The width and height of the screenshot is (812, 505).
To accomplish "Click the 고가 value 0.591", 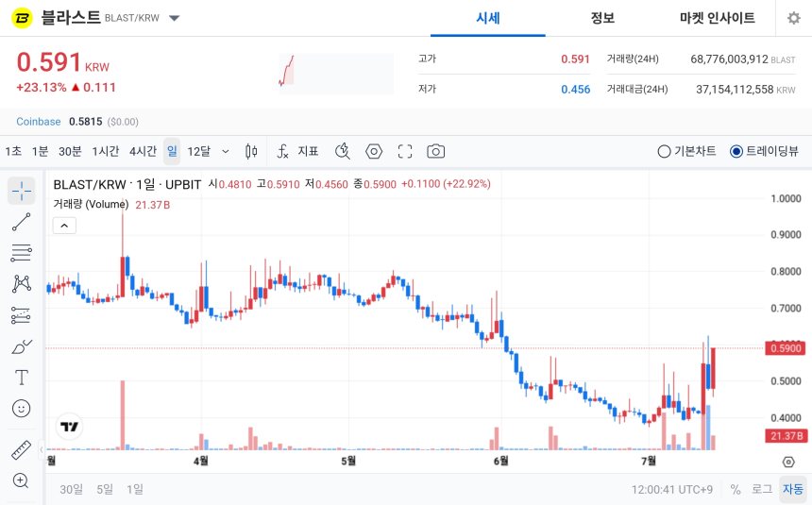I will point(575,59).
